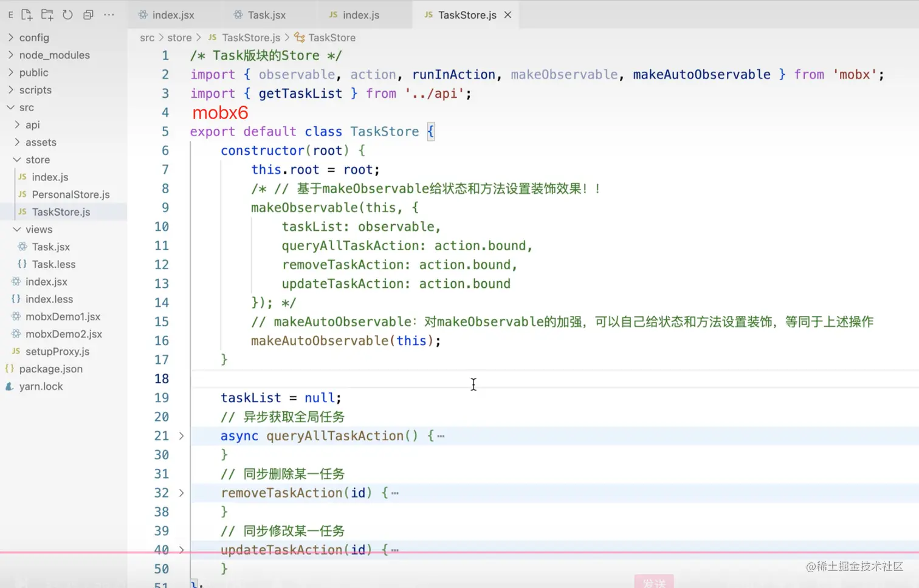Open yarn.lock in the file tree
919x588 pixels.
pos(41,386)
